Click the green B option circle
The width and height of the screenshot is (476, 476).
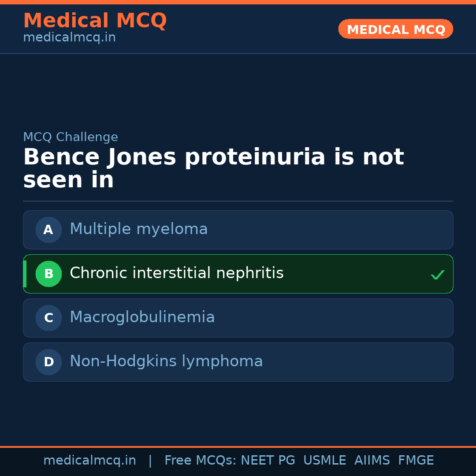point(48,274)
